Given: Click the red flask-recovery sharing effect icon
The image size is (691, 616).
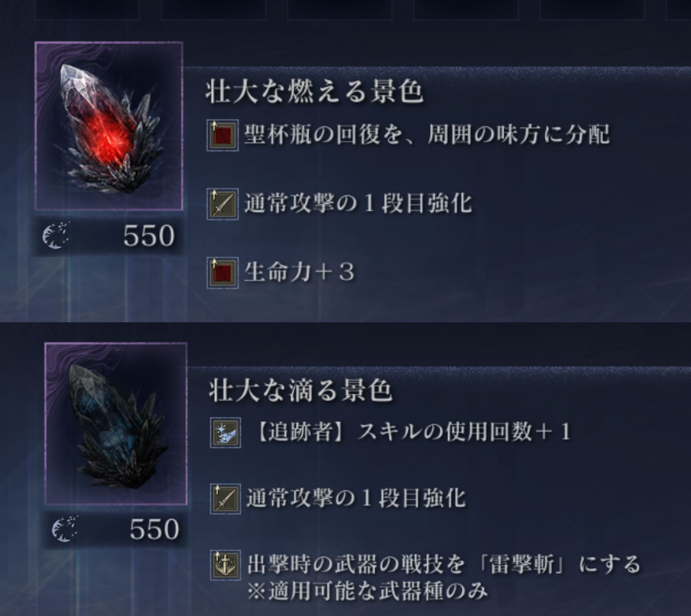Looking at the screenshot, I should (x=223, y=135).
